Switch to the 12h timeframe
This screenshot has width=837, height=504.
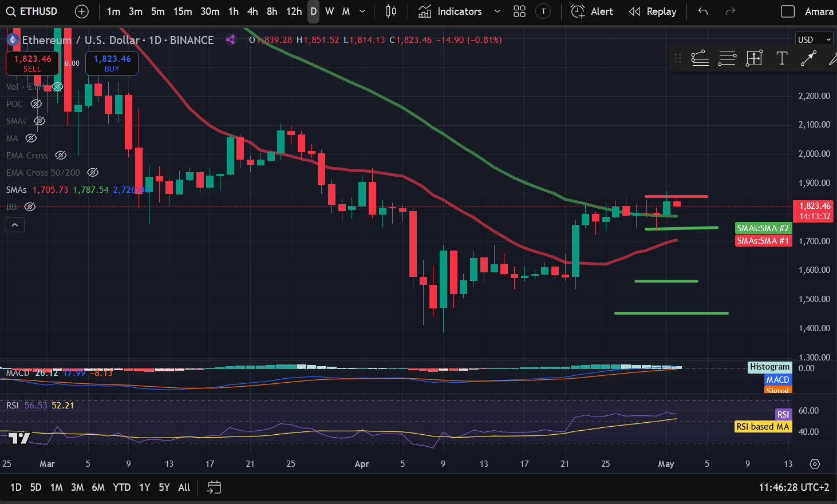pos(294,11)
